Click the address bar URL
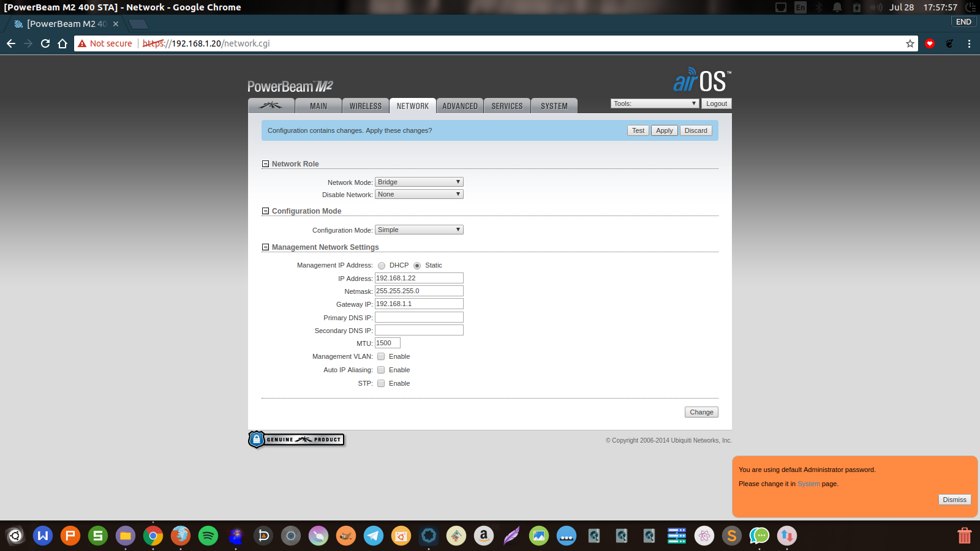980x551 pixels. (206, 43)
